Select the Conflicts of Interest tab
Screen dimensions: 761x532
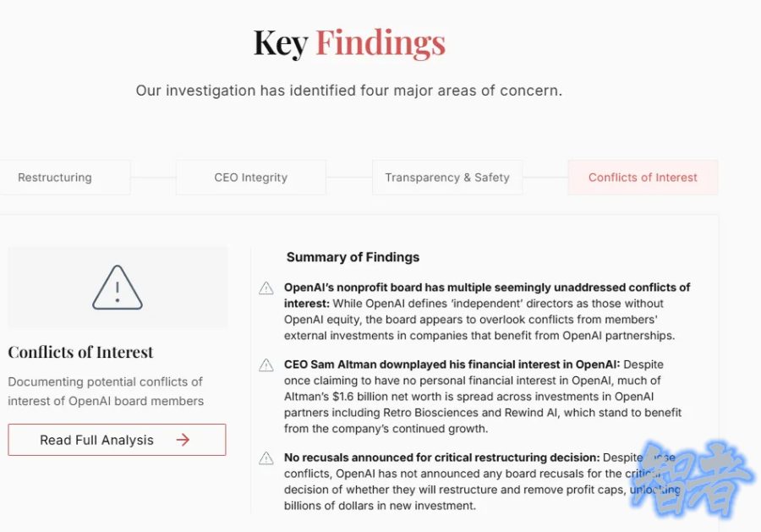(643, 178)
